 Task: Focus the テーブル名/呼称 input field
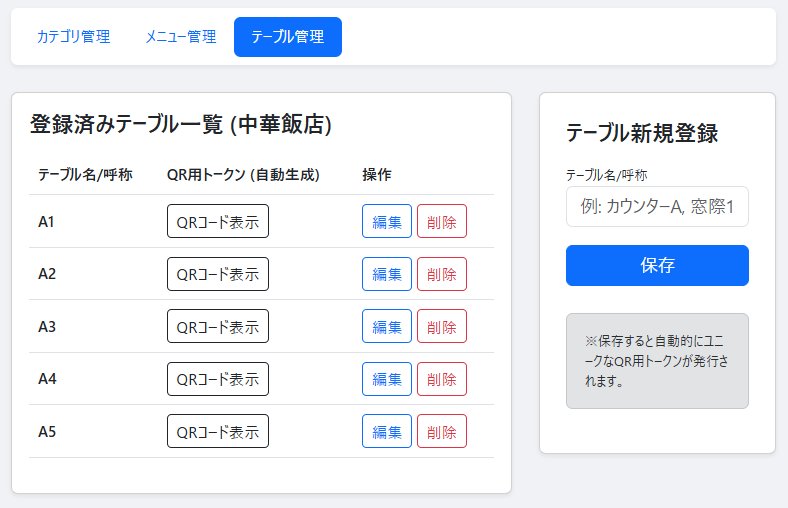[x=657, y=206]
